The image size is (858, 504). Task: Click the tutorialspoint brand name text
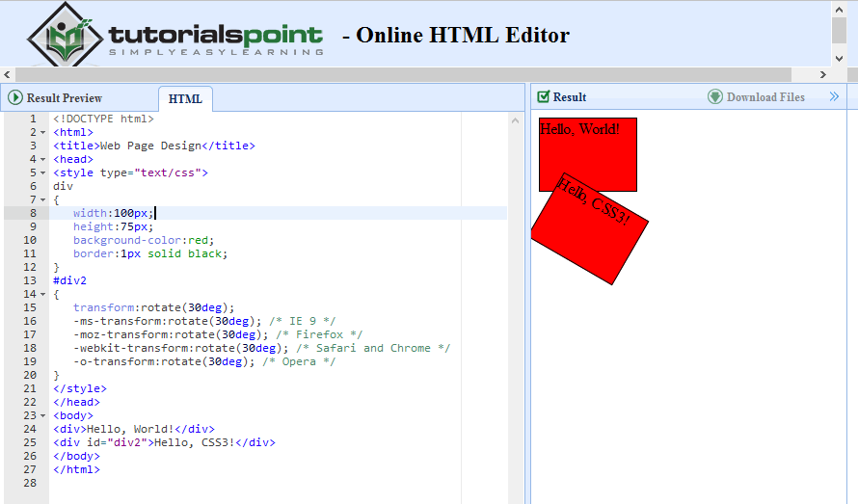216,35
